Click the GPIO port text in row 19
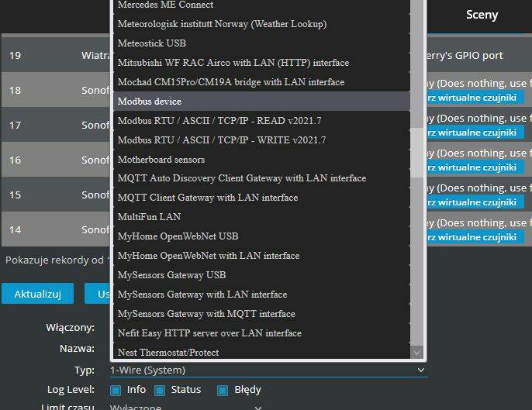The height and width of the screenshot is (410, 532). (x=465, y=55)
